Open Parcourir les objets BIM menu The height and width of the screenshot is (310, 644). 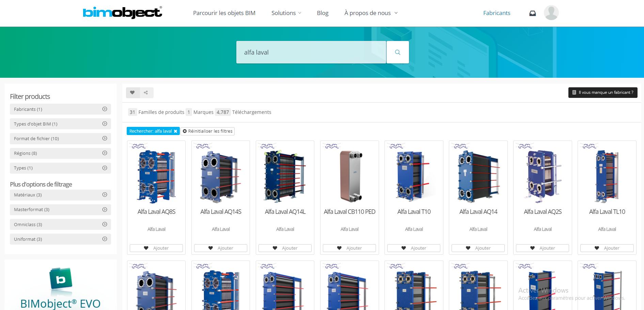(224, 13)
